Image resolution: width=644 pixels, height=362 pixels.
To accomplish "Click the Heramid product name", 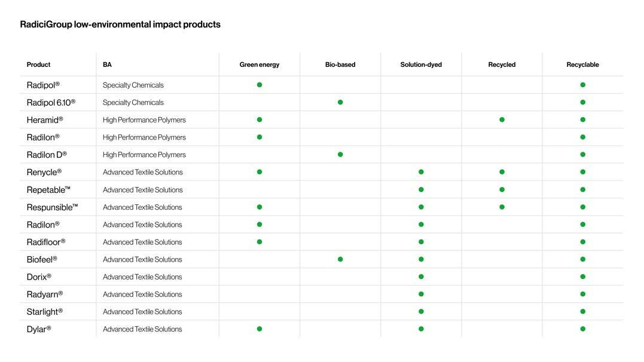I will tap(45, 120).
